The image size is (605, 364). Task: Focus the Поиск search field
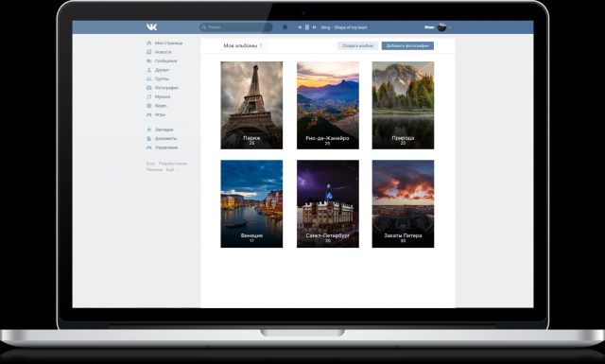[x=235, y=27]
